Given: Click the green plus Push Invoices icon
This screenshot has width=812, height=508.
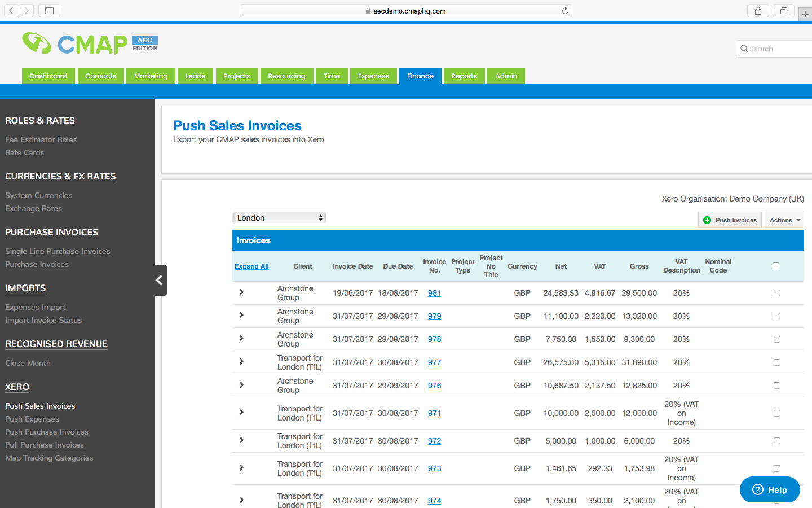Looking at the screenshot, I should pos(707,220).
